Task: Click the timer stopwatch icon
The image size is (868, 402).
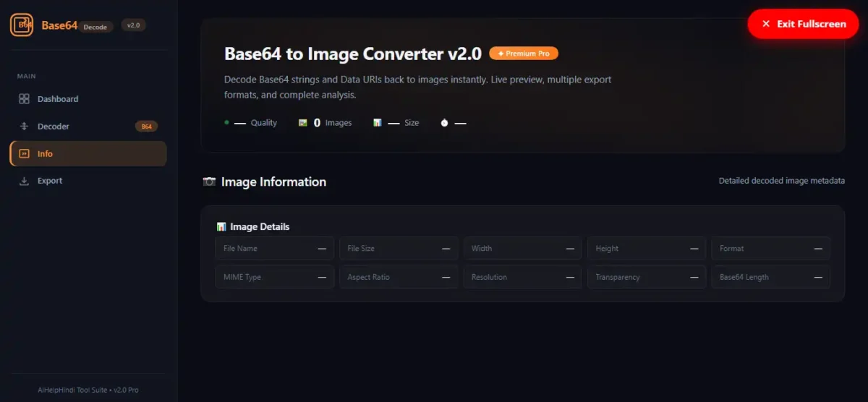Action: (444, 123)
